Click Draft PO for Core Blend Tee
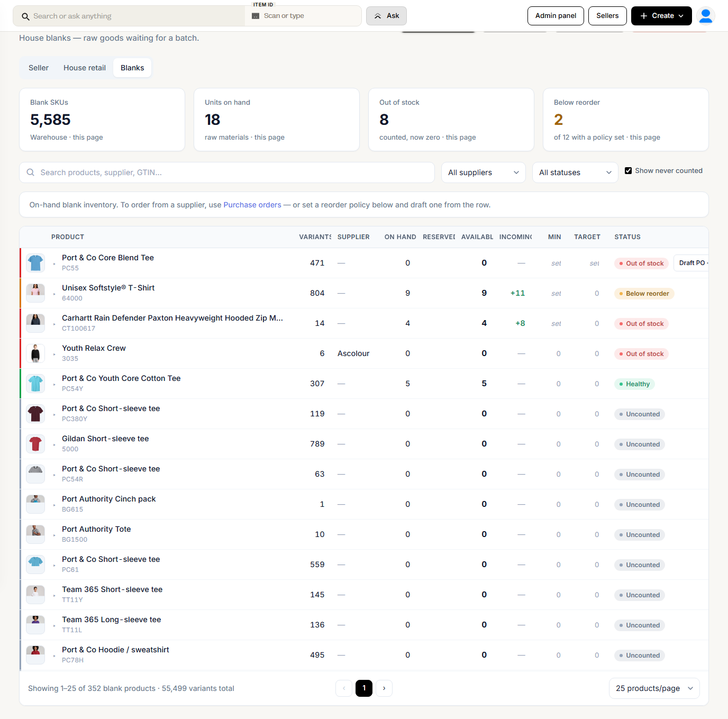 pyautogui.click(x=691, y=263)
